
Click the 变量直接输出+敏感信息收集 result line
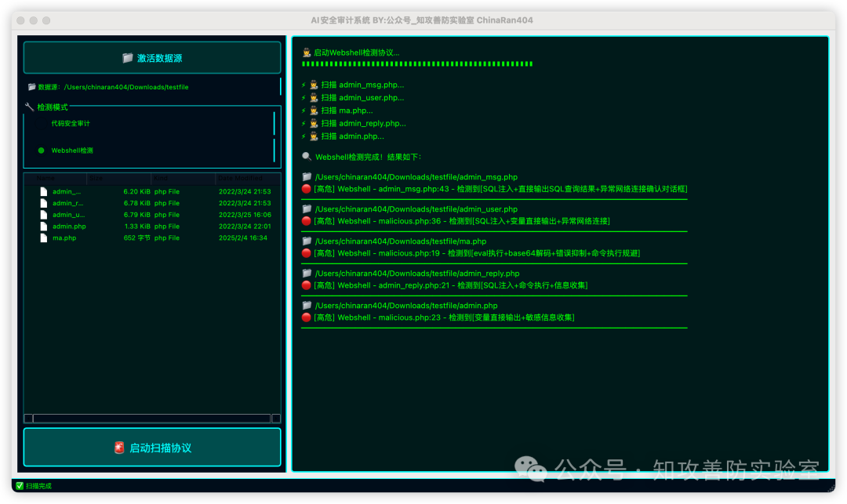[x=444, y=317]
